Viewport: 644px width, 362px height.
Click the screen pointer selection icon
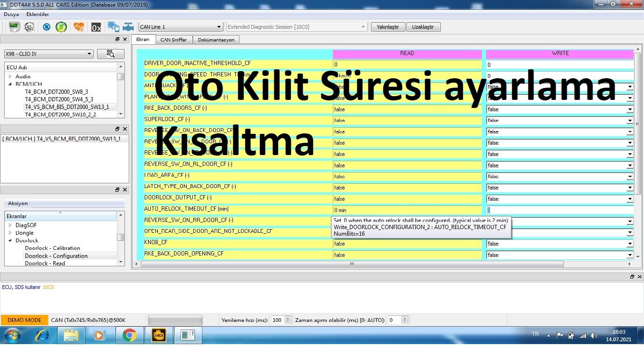click(x=113, y=27)
